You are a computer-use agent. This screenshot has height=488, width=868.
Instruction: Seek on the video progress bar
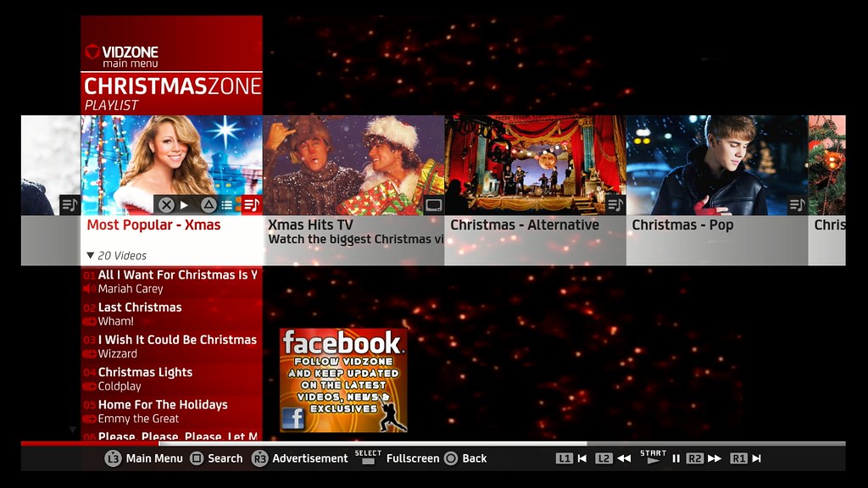[433, 444]
